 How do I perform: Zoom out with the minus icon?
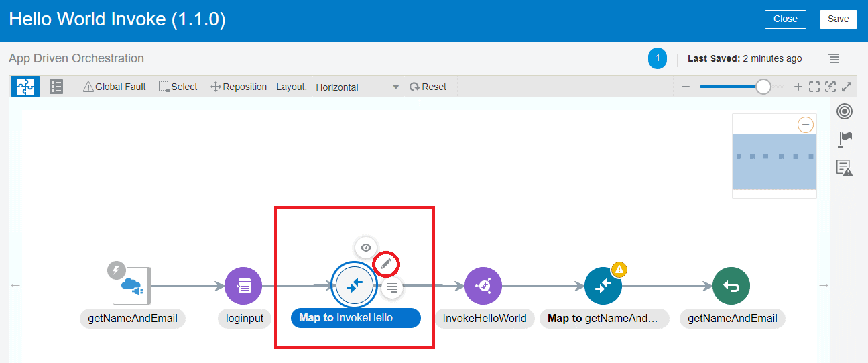(686, 87)
